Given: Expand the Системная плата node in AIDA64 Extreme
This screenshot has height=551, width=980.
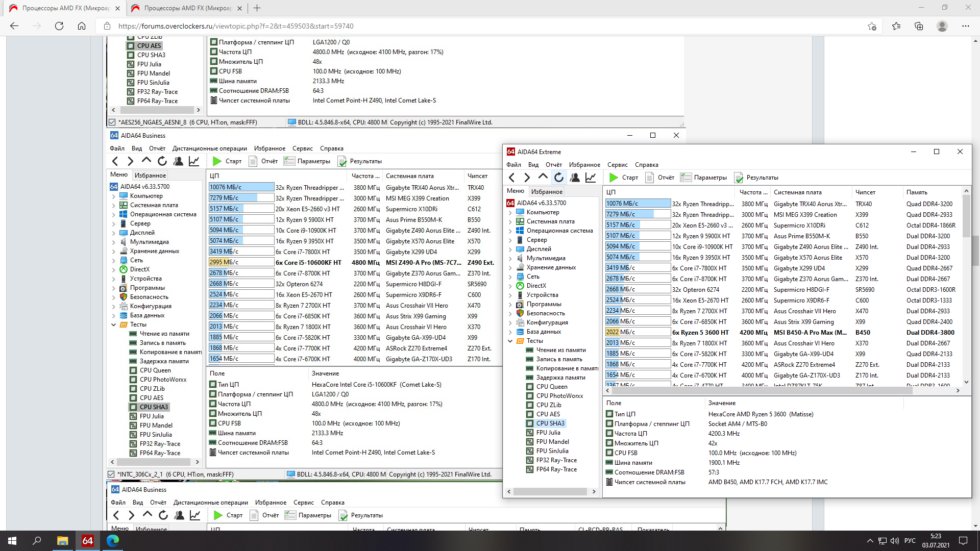Looking at the screenshot, I should pos(510,221).
